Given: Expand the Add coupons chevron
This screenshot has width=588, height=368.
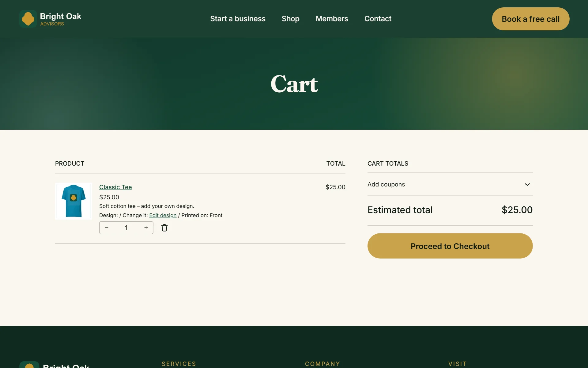Looking at the screenshot, I should 527,184.
